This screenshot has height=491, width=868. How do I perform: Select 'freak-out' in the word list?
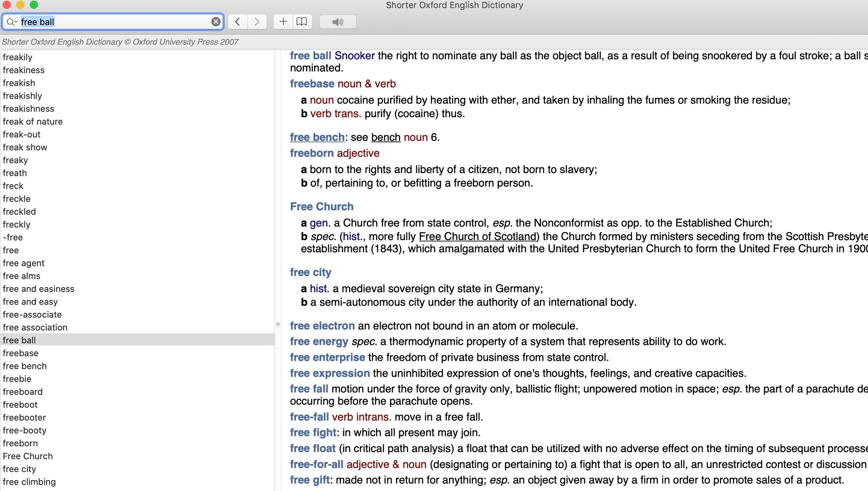pyautogui.click(x=137, y=134)
